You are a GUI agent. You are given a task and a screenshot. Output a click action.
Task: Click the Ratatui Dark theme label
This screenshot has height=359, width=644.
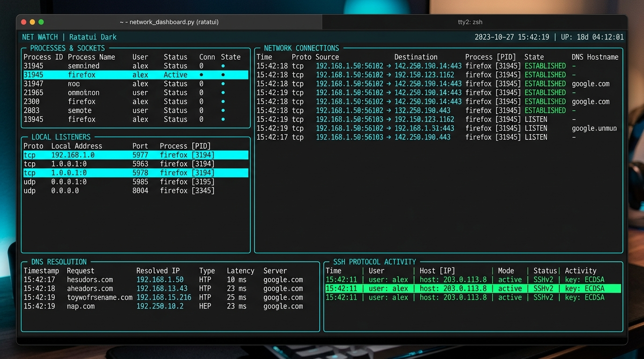pos(93,37)
